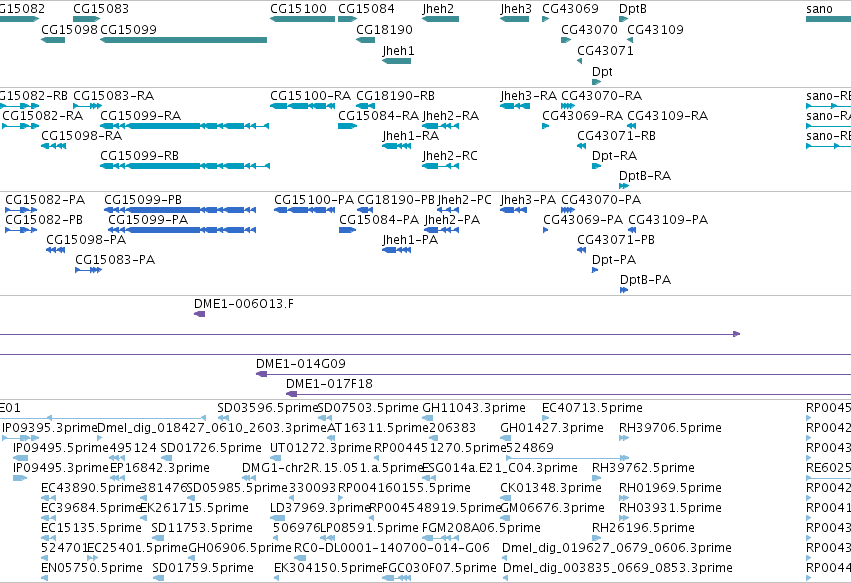
Task: Click transcript Dpt-RA
Action: point(596,166)
